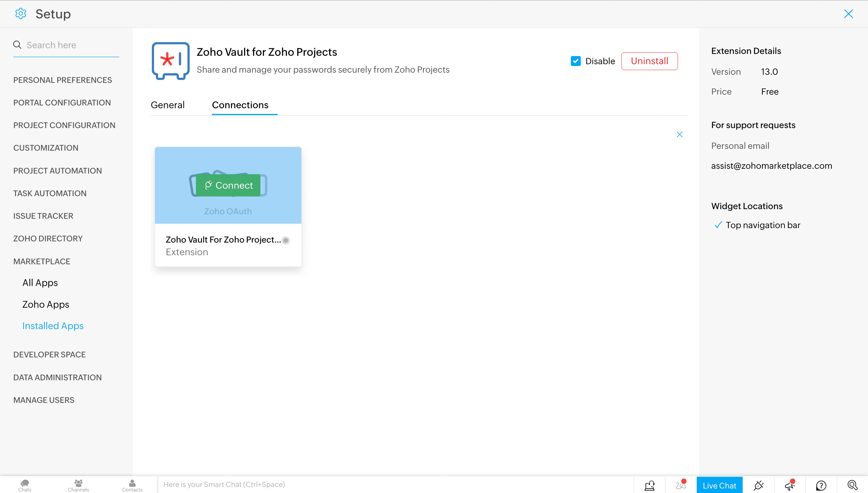Click the assist@zohomarketplace.com email

772,166
